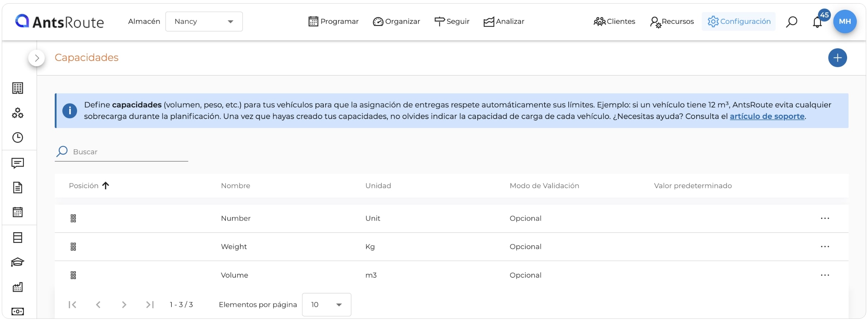Click the chat message sidebar icon
This screenshot has width=868, height=322.
18,163
